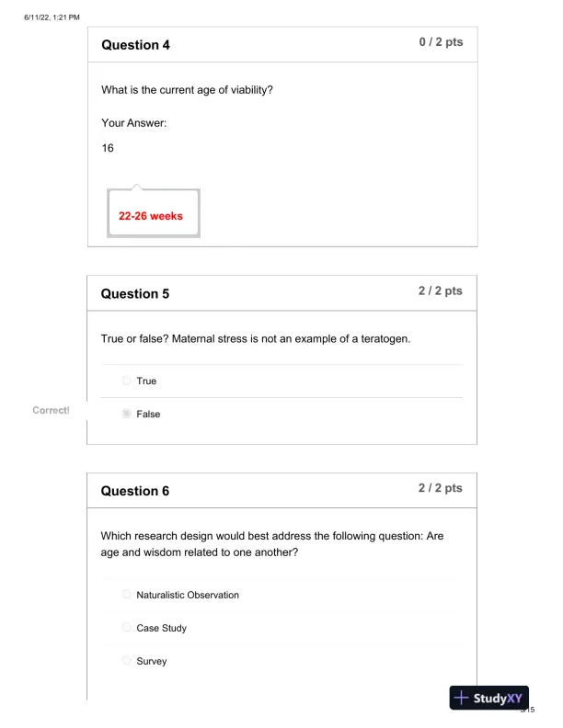Image resolution: width=563 pixels, height=728 pixels.
Task: Select the True radio button
Action: click(x=127, y=381)
